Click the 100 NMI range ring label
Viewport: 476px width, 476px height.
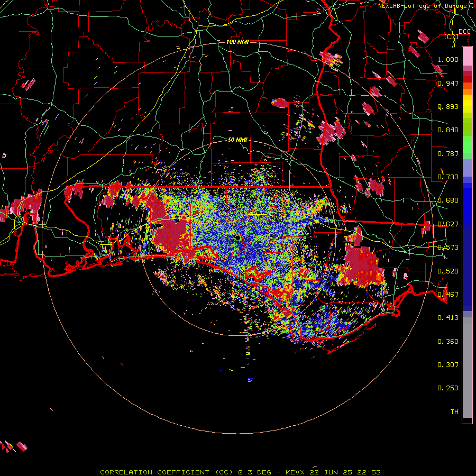237,42
